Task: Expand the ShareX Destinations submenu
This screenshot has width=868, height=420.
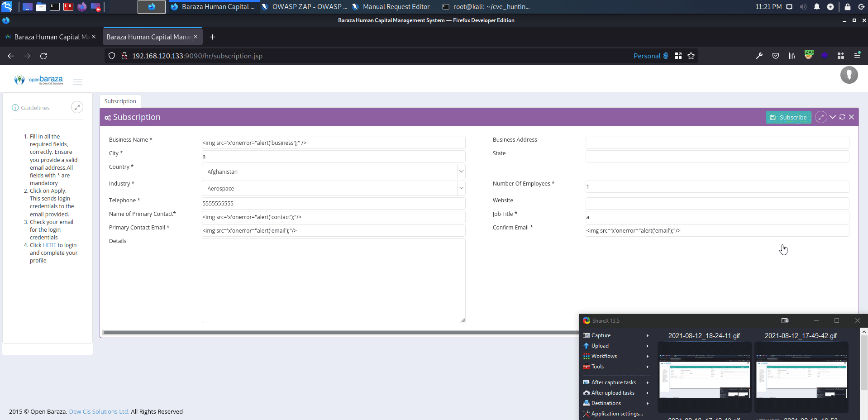Action: [616, 403]
